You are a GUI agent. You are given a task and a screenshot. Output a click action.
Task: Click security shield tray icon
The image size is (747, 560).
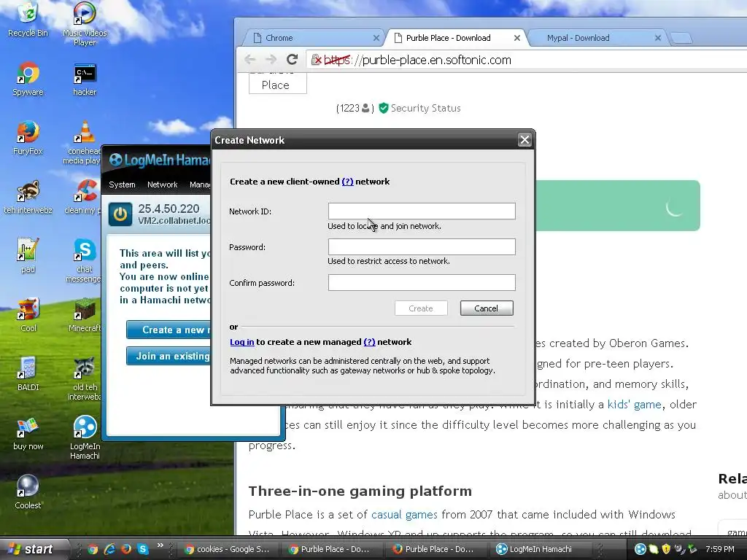click(667, 549)
